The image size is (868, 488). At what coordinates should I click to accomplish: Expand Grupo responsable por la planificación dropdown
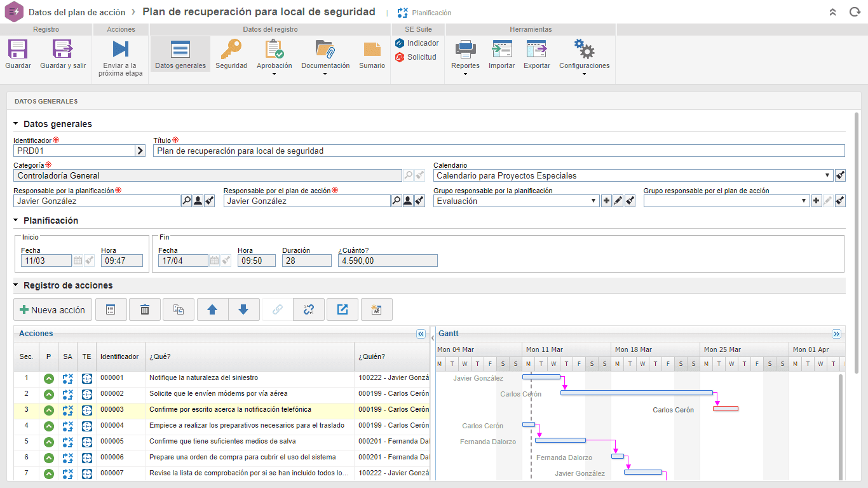594,201
